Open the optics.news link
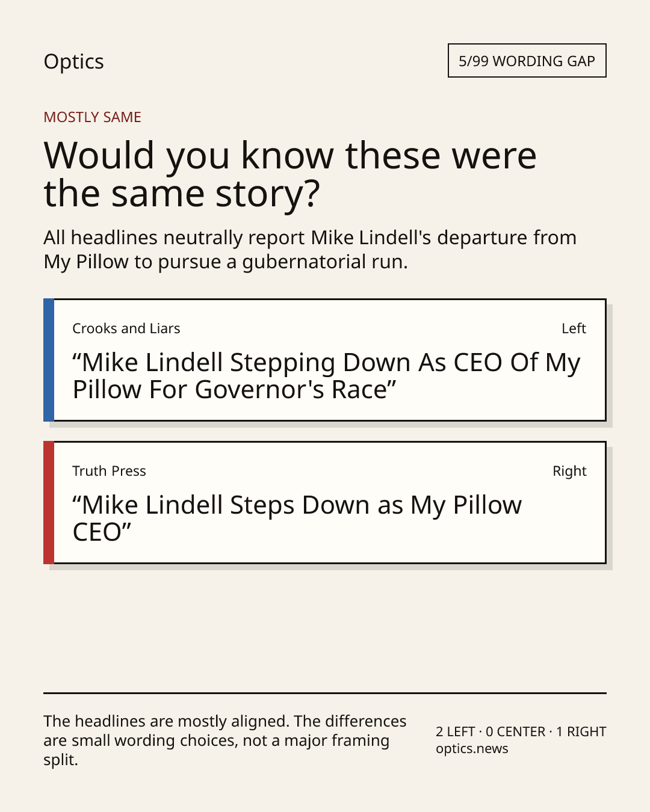Image resolution: width=650 pixels, height=812 pixels. pos(472,749)
